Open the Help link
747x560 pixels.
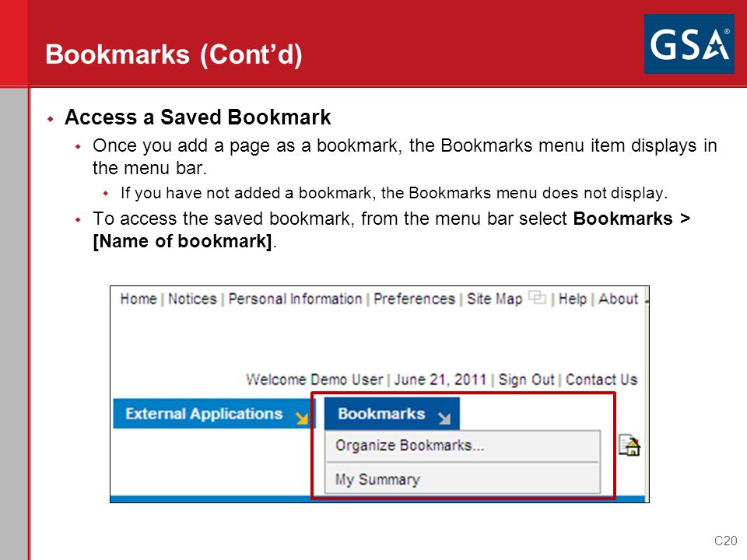pyautogui.click(x=573, y=299)
